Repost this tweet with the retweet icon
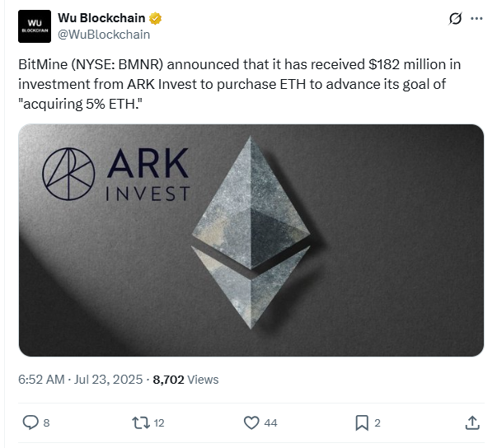Screen dimensions: 497x448 pos(141,422)
